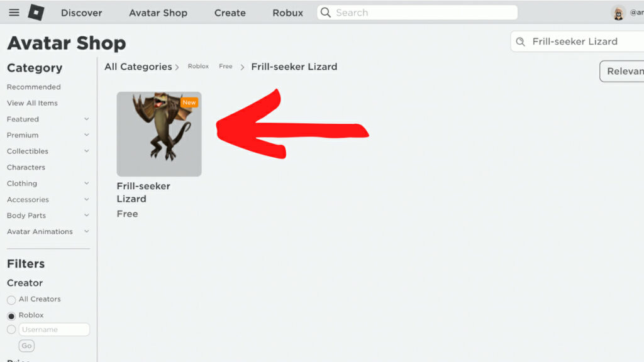The height and width of the screenshot is (362, 644).
Task: Open the Relevance sort dropdown
Action: (x=622, y=72)
